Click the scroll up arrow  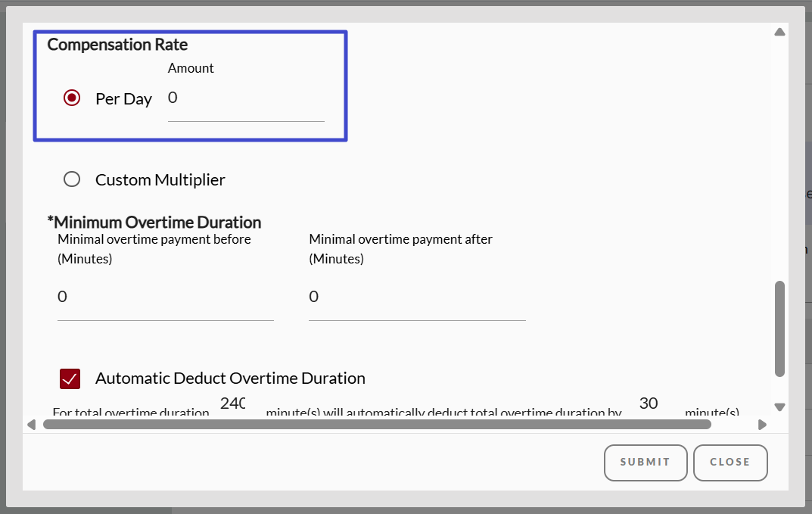pyautogui.click(x=779, y=33)
